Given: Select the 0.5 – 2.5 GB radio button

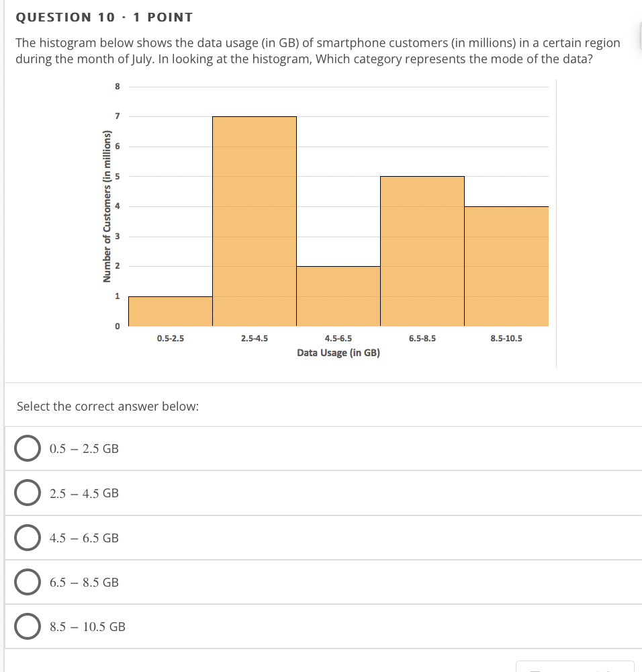Looking at the screenshot, I should 27,448.
